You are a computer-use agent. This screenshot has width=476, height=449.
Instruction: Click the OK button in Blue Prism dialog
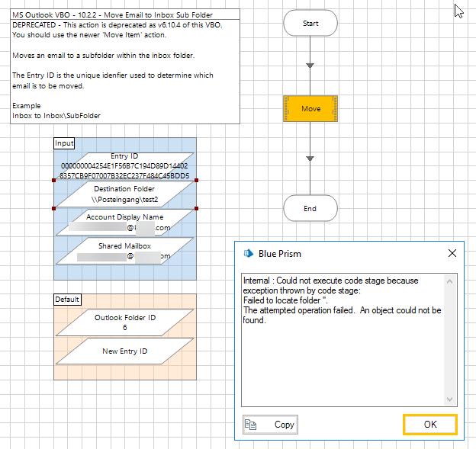[430, 424]
